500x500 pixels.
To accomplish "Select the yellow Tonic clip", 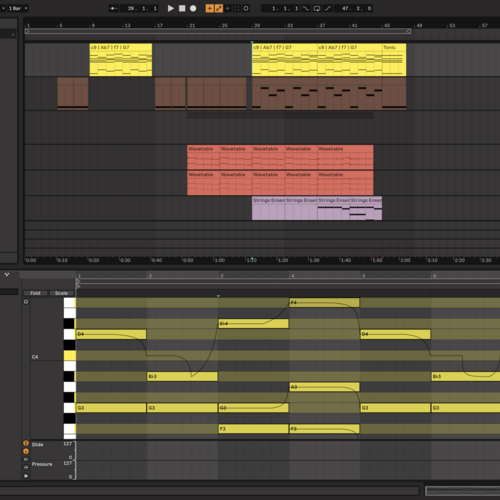I will [x=394, y=60].
